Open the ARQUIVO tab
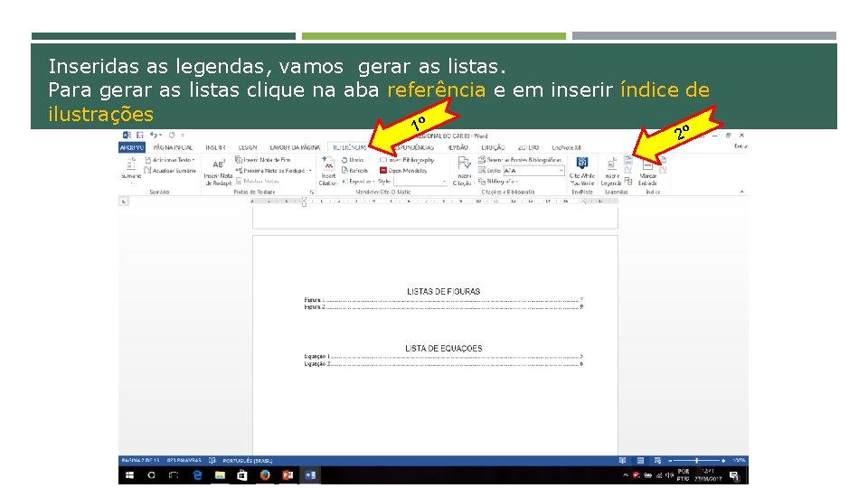Image resolution: width=868 pixels, height=488 pixels. pyautogui.click(x=132, y=147)
